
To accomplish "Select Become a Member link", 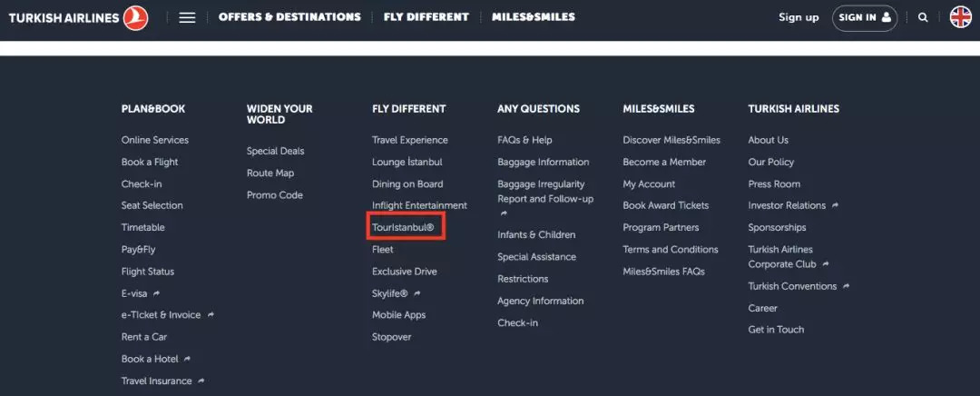I will [x=664, y=162].
